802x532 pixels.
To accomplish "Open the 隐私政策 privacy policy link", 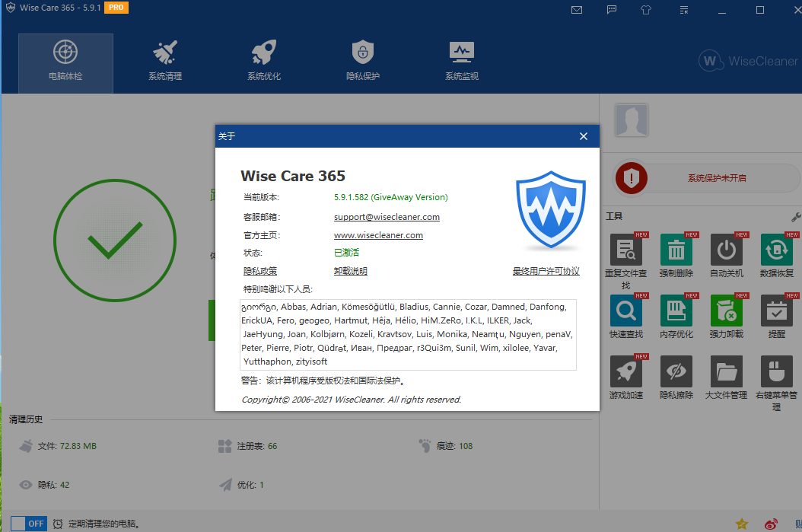I will click(x=259, y=271).
